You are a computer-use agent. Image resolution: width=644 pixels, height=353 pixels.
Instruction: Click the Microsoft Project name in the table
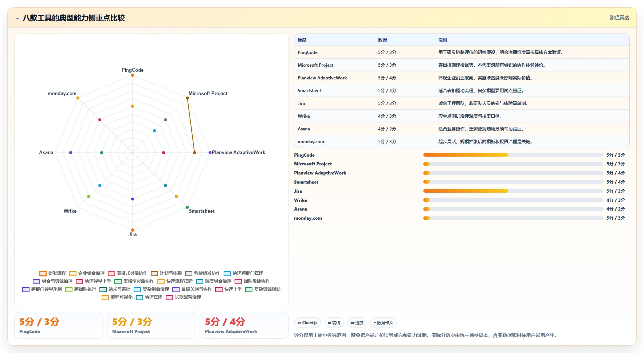[315, 65]
